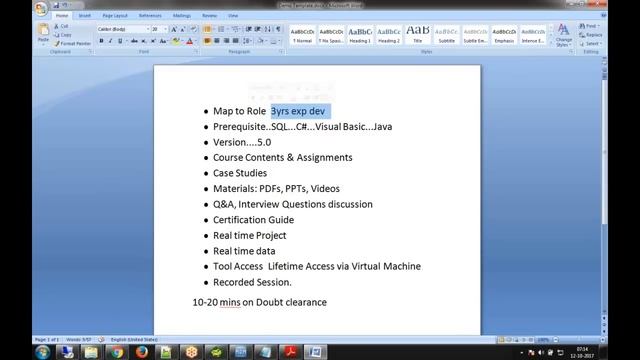Image resolution: width=640 pixels, height=360 pixels.
Task: Click the Numbering list button
Action: pyautogui.click(x=221, y=29)
